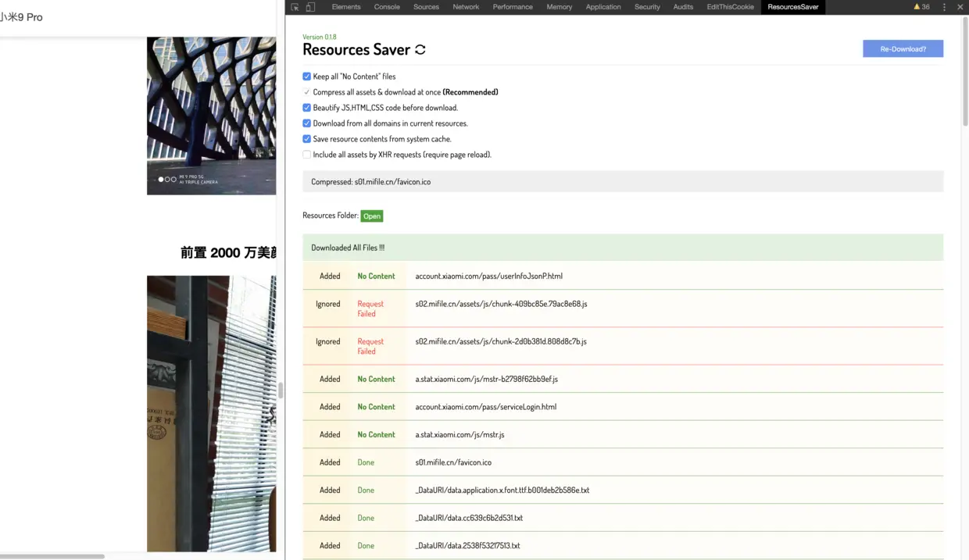Image resolution: width=969 pixels, height=560 pixels.
Task: Select the inspect element cursor icon
Action: point(295,7)
